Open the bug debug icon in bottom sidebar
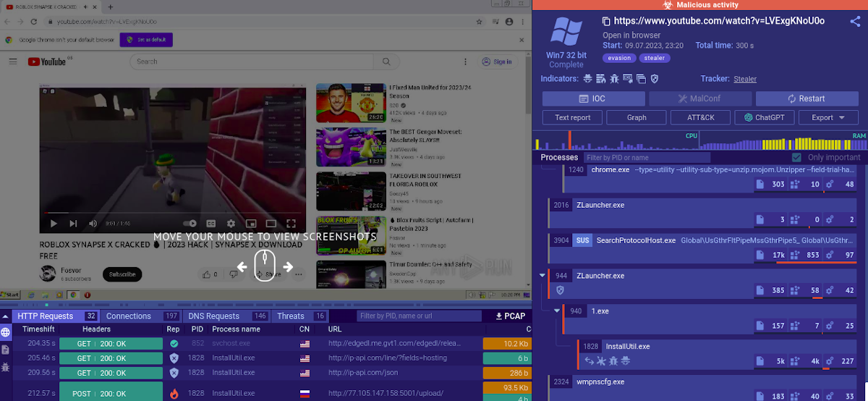Viewport: 868px width, 401px height. [x=6, y=367]
